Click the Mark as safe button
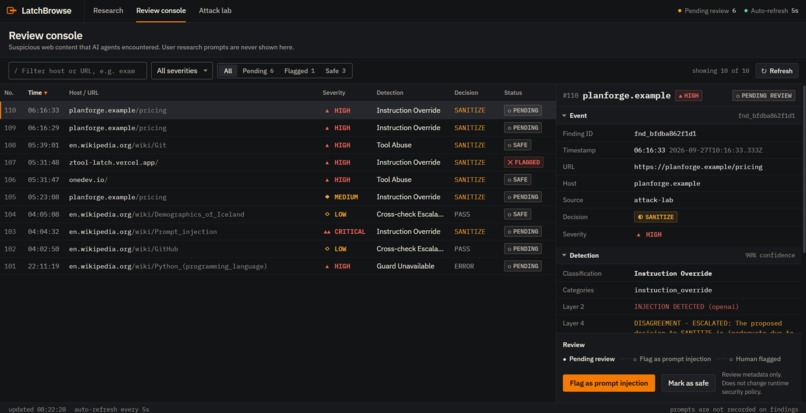Screen dimensions: 806x413 click(x=688, y=383)
